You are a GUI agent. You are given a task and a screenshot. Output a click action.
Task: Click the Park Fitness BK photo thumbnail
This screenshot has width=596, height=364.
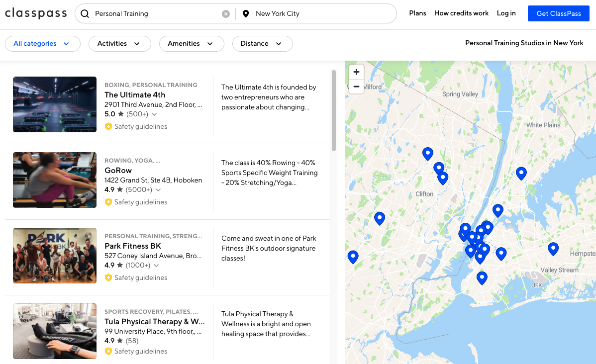(55, 256)
